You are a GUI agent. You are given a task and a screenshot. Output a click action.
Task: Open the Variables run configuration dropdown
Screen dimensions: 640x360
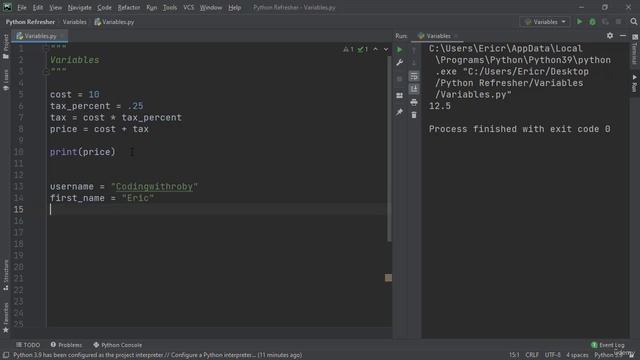click(544, 22)
